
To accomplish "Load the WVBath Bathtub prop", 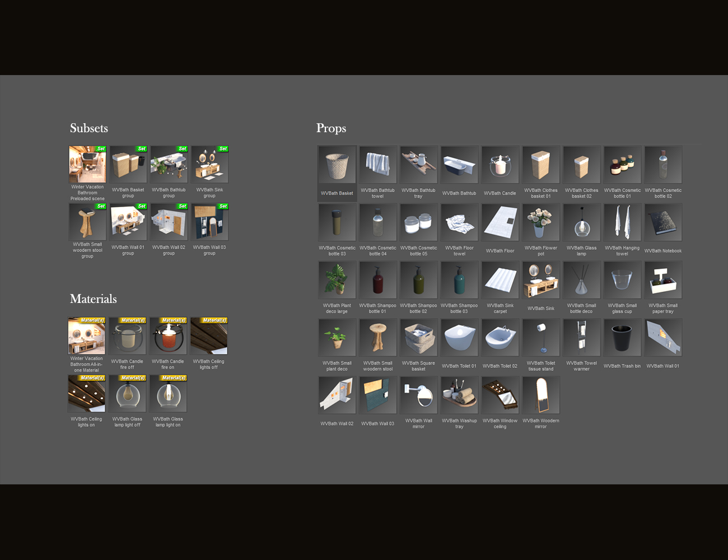I will click(460, 165).
